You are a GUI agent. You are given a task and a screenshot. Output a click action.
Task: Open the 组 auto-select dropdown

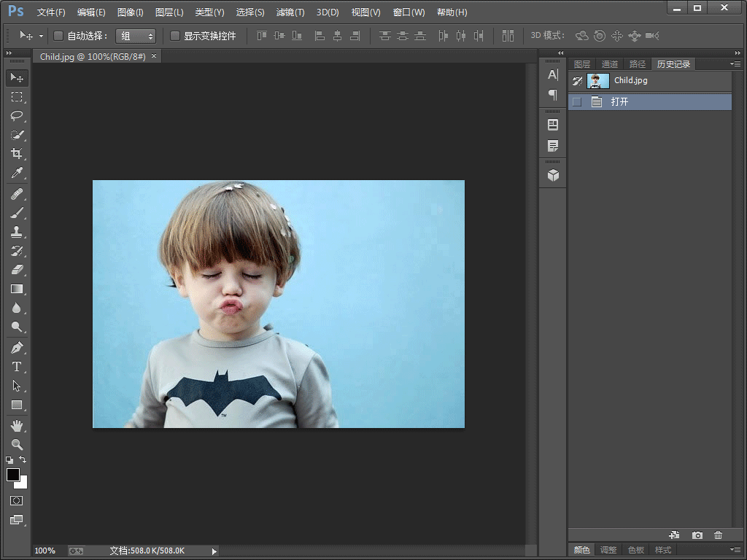[x=136, y=36]
